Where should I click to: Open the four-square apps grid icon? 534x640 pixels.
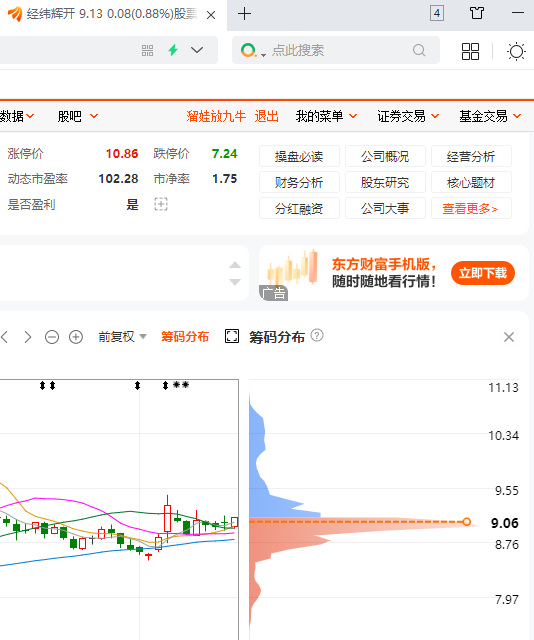coord(470,51)
